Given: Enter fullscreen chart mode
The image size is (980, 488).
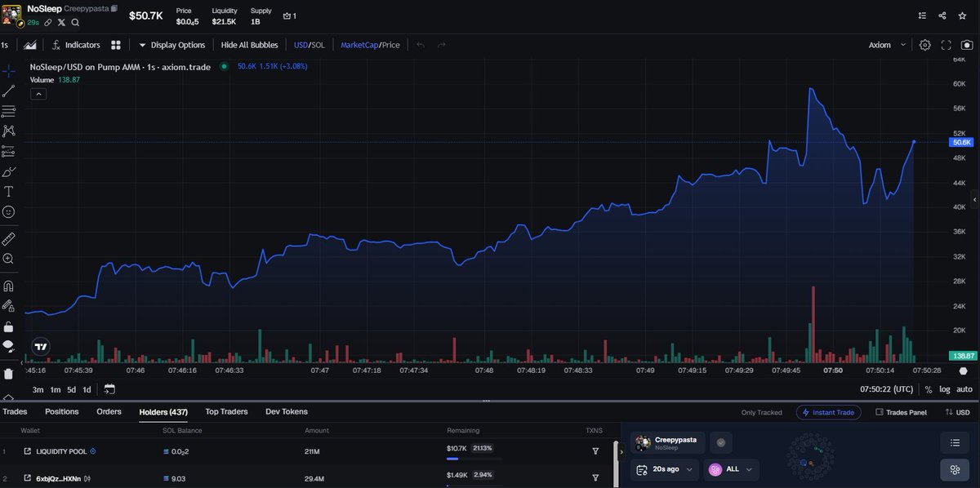Looking at the screenshot, I should (x=946, y=45).
